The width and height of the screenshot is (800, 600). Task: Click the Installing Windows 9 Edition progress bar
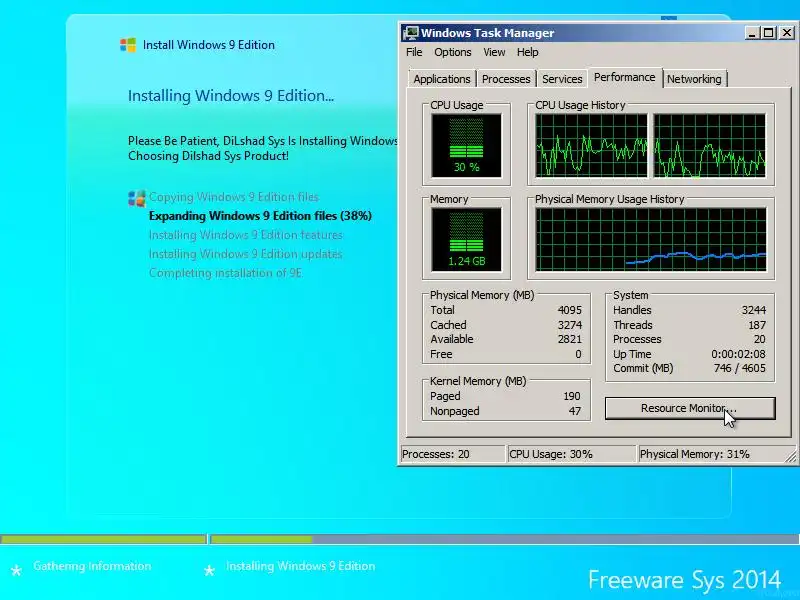click(x=505, y=539)
